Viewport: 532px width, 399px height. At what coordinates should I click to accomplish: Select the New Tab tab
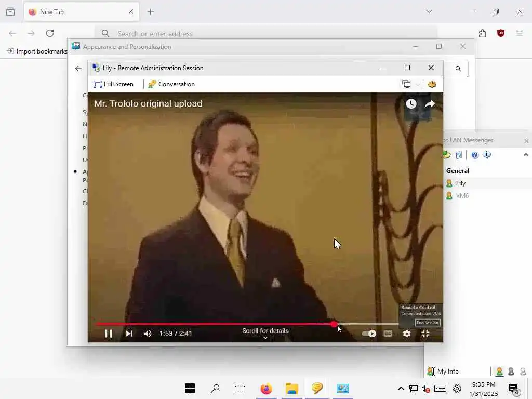pos(82,12)
